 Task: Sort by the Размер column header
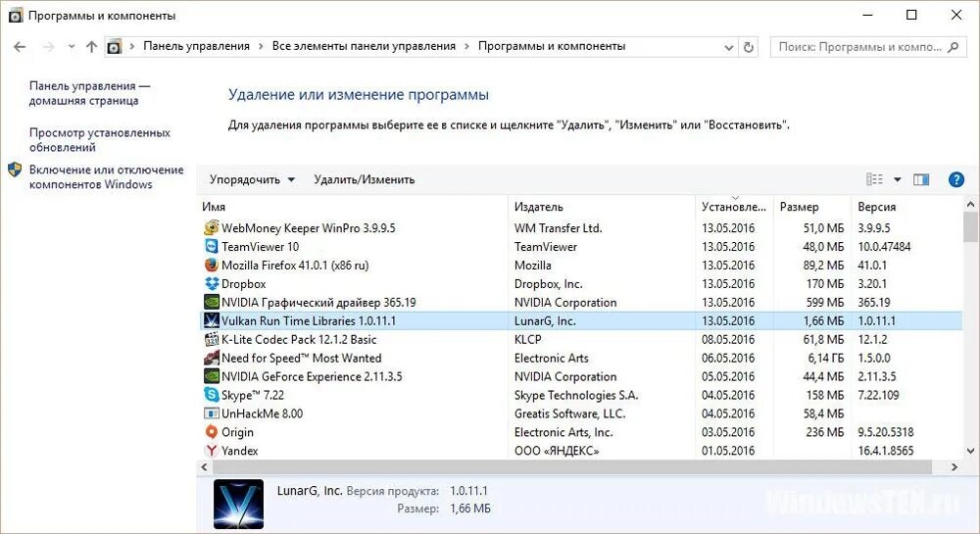coord(811,207)
